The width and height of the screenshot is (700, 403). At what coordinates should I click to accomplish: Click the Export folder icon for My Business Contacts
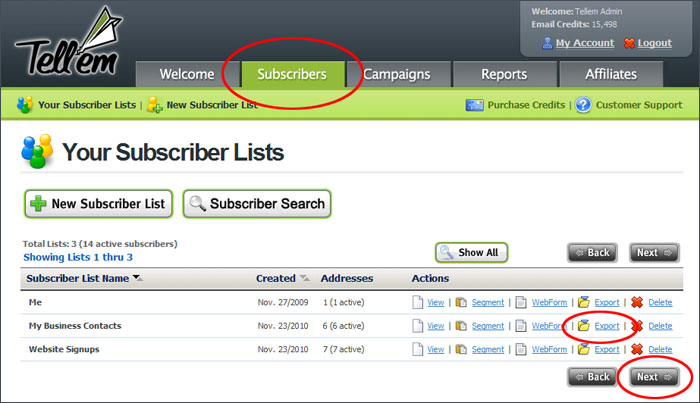point(583,326)
